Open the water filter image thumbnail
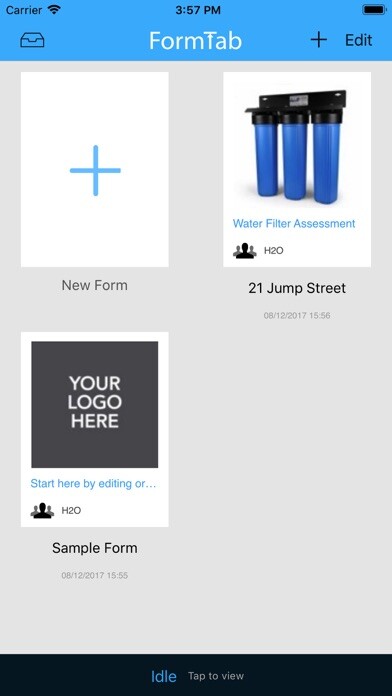This screenshot has height=696, width=392. tap(296, 146)
